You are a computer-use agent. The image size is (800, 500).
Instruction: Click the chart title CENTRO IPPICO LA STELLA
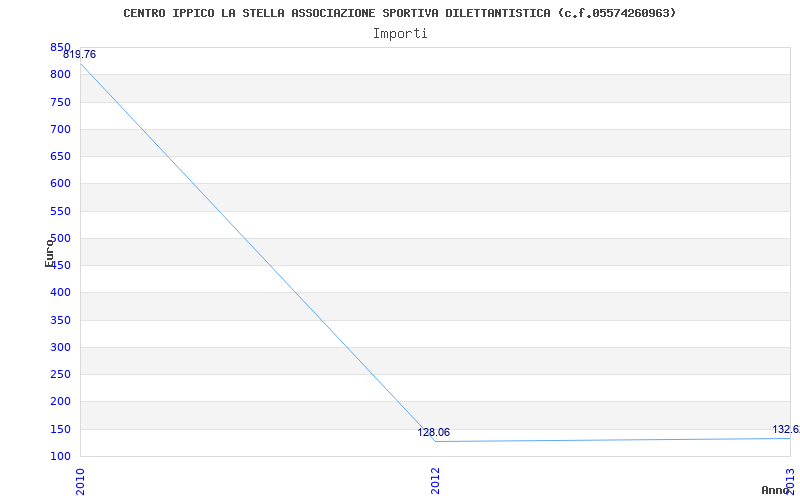(399, 13)
